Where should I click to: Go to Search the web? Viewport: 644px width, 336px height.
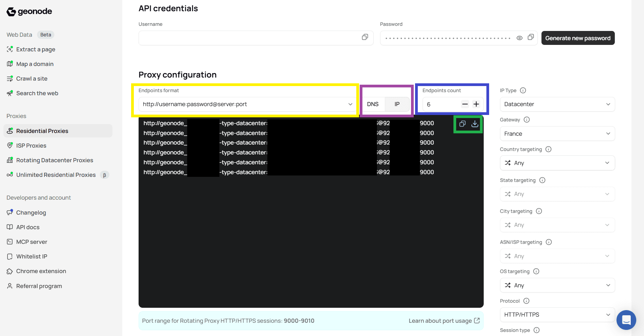37,93
